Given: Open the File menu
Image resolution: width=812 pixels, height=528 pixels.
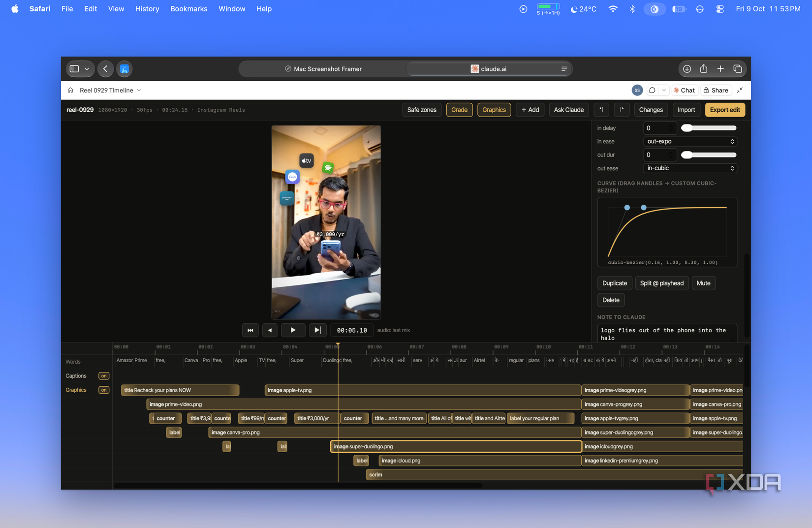Looking at the screenshot, I should [67, 9].
